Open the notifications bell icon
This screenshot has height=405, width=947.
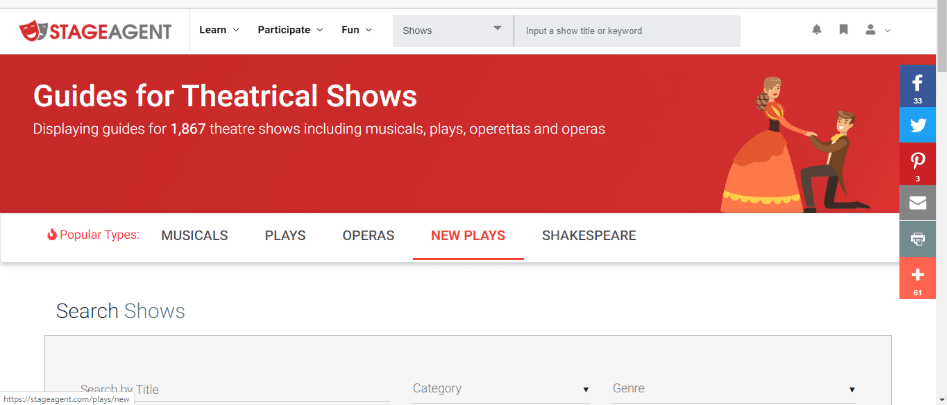(x=817, y=30)
